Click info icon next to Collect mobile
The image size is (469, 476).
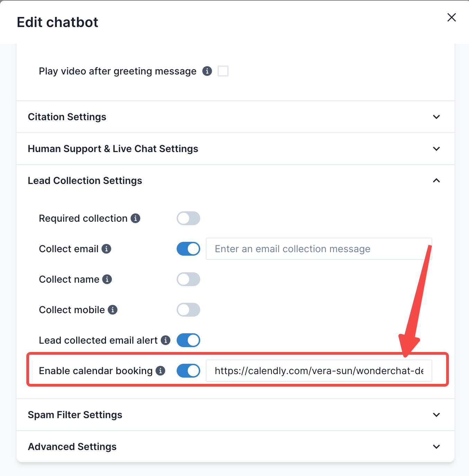coord(113,310)
